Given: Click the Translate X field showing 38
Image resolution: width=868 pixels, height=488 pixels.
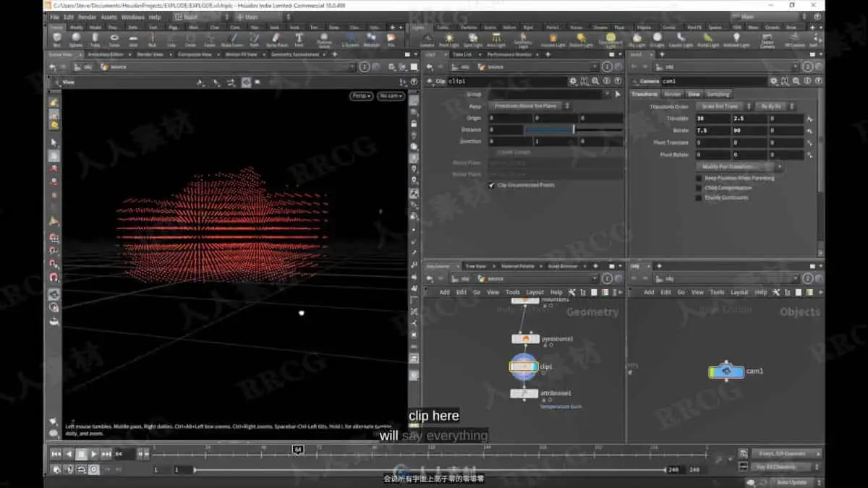Looking at the screenshot, I should [x=712, y=119].
